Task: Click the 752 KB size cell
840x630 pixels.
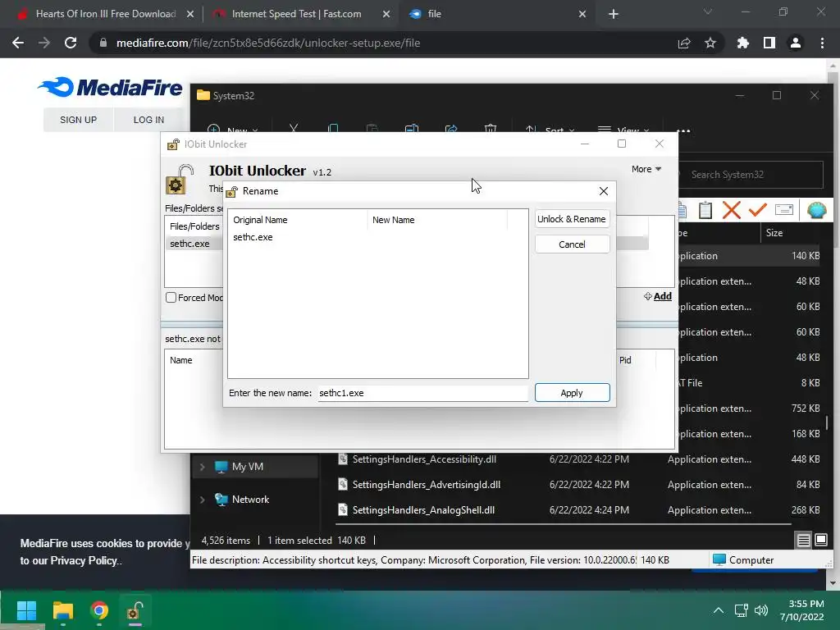Action: (x=806, y=409)
